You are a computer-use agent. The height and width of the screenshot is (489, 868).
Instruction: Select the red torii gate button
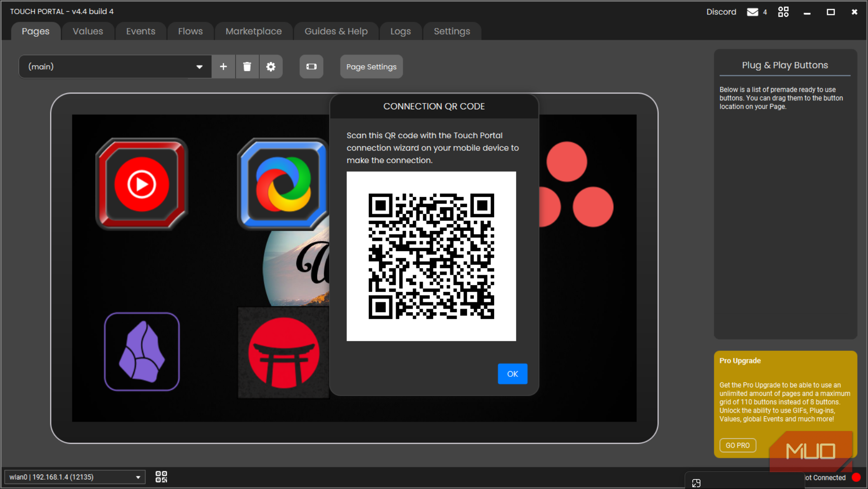[284, 353]
